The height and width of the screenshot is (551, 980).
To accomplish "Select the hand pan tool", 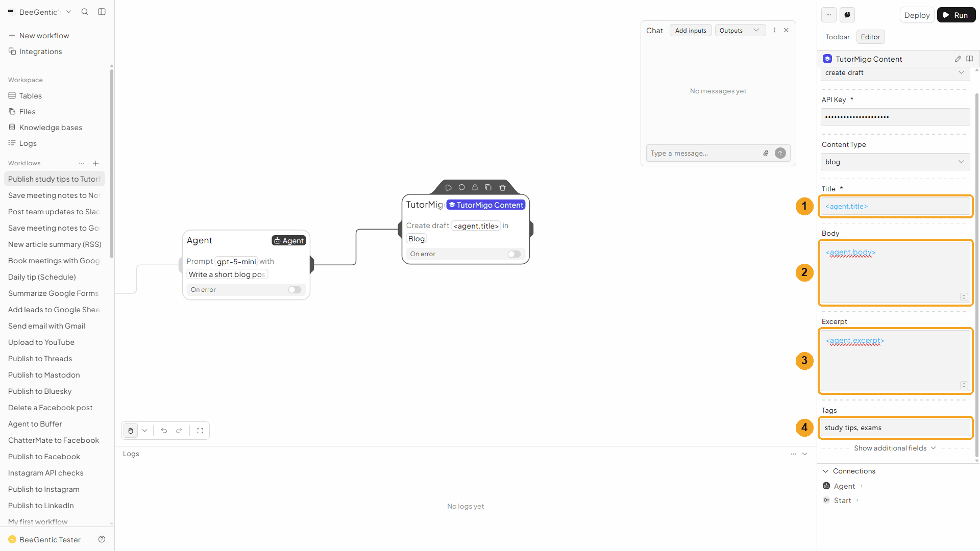I will tap(131, 431).
